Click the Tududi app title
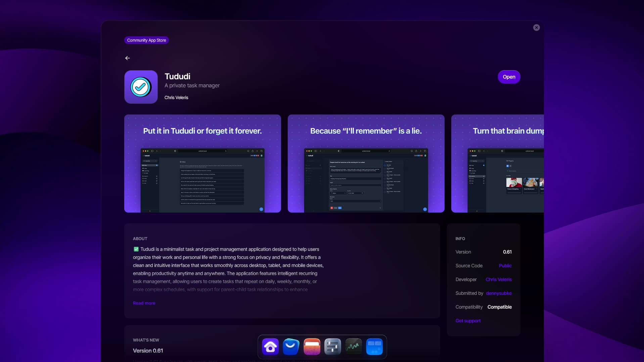Image resolution: width=644 pixels, height=362 pixels. pyautogui.click(x=177, y=76)
